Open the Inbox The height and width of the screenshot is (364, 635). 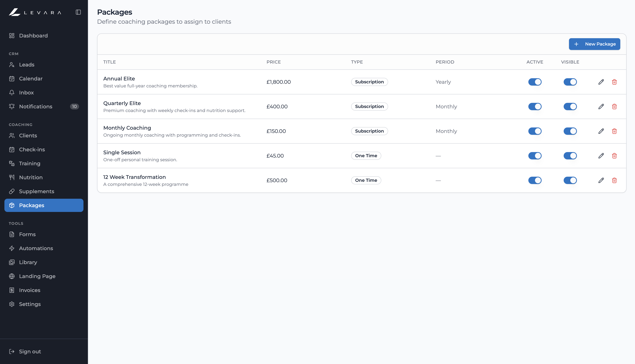44,93
